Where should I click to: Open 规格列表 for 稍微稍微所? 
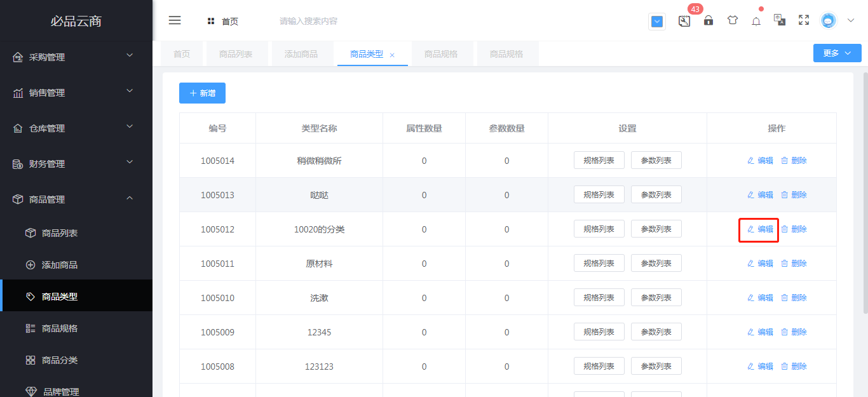point(599,160)
